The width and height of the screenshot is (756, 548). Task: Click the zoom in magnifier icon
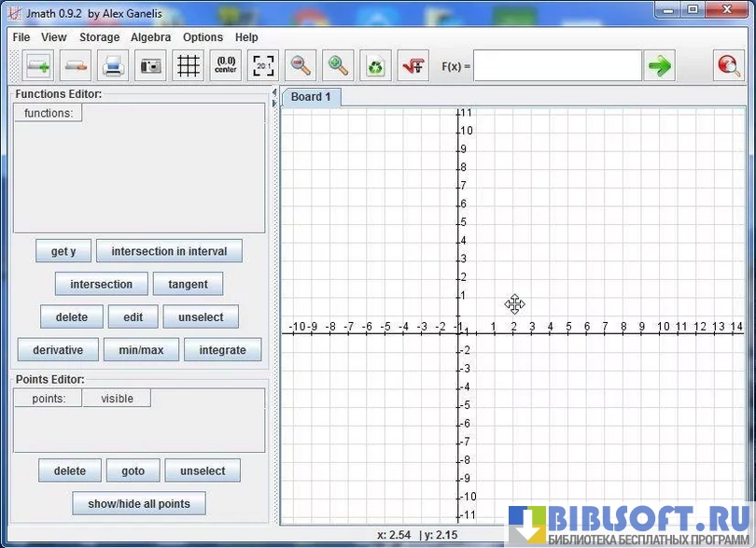[338, 66]
